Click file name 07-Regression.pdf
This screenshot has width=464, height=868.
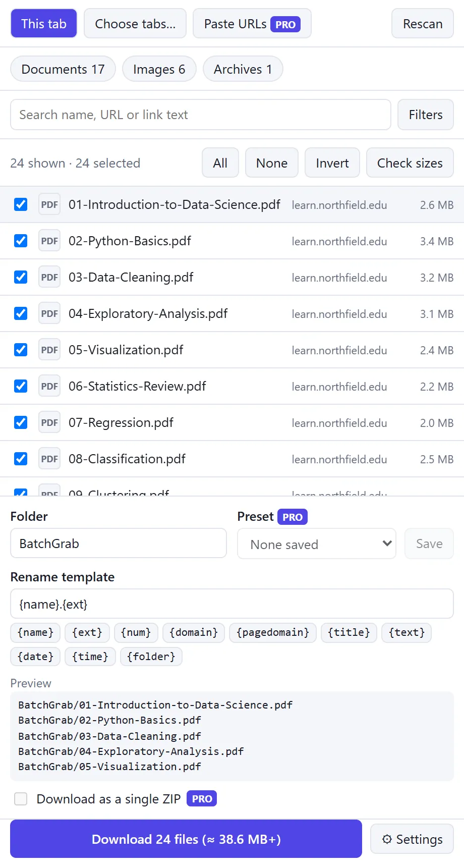coord(121,422)
